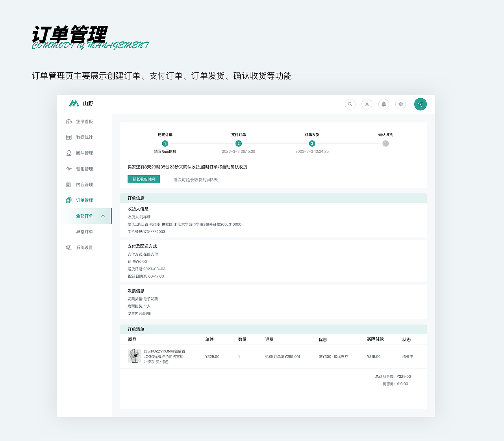Click step 1 创建订单 marker

pyautogui.click(x=165, y=144)
